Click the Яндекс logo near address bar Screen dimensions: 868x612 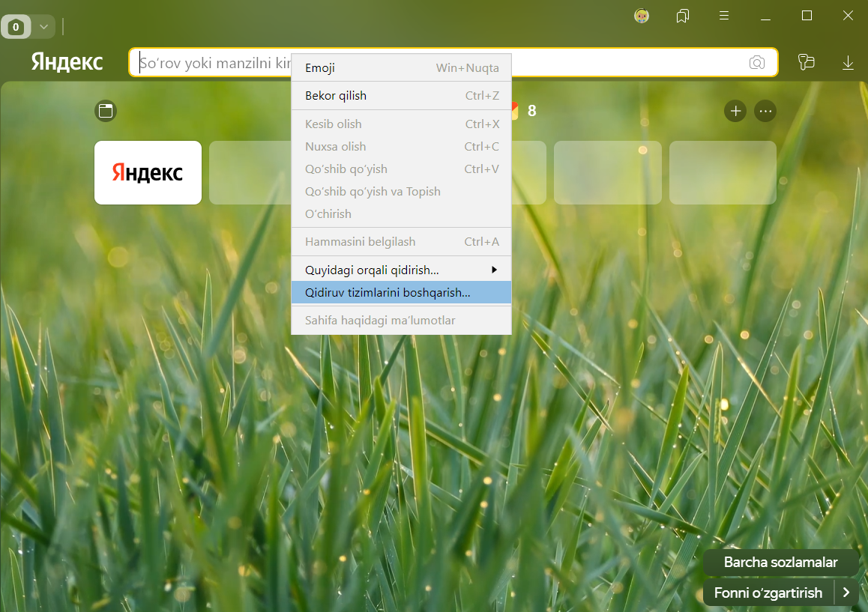pos(67,63)
